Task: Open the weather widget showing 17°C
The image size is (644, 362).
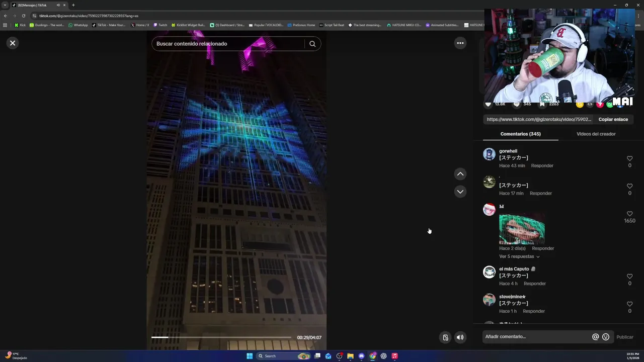Action: click(x=15, y=356)
